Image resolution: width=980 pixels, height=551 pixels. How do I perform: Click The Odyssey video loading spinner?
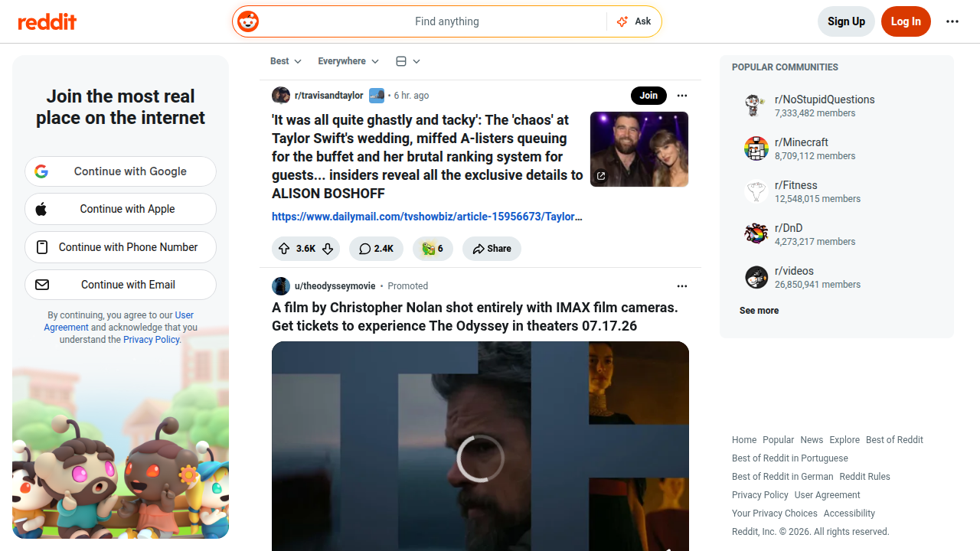tap(480, 458)
